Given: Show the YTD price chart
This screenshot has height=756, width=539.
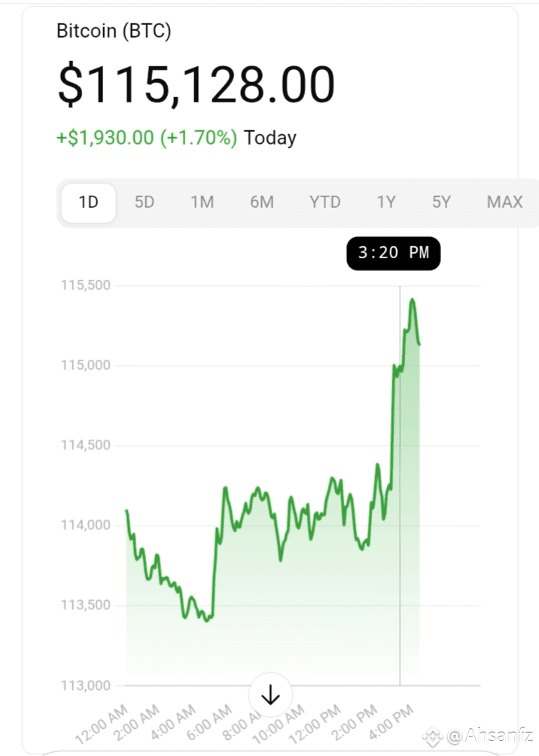Looking at the screenshot, I should (324, 202).
